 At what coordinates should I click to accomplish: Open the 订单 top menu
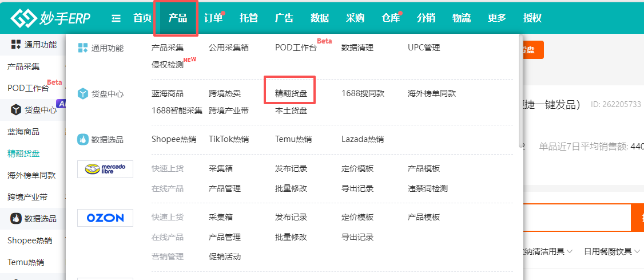coord(213,18)
